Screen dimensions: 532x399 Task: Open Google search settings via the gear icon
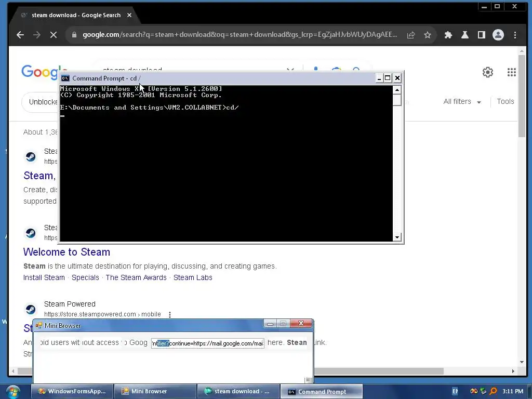pyautogui.click(x=487, y=72)
